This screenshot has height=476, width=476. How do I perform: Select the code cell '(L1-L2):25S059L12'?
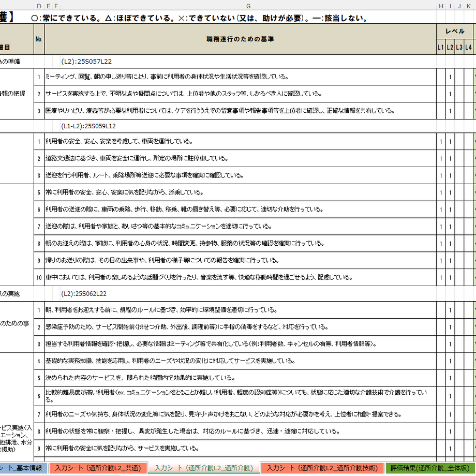click(88, 126)
